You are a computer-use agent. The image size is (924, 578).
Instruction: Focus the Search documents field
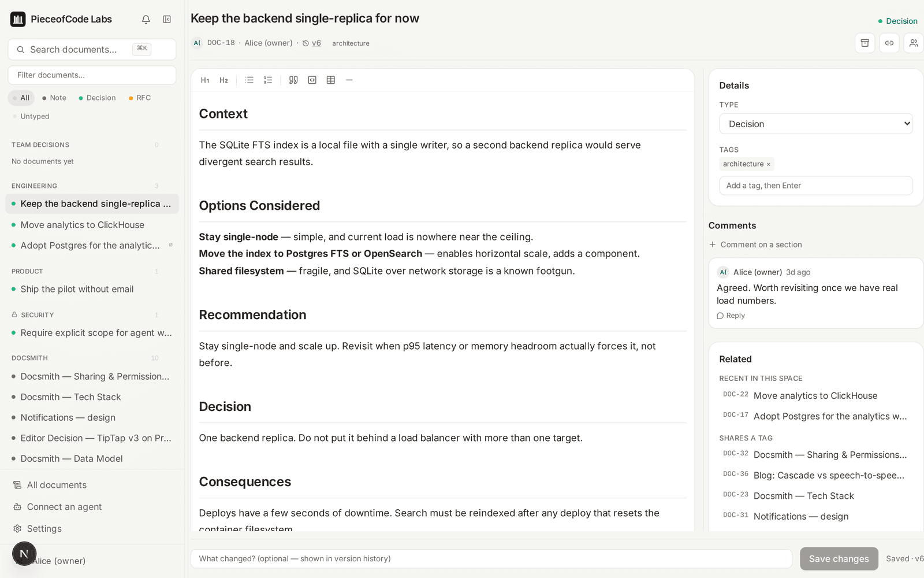pos(92,50)
